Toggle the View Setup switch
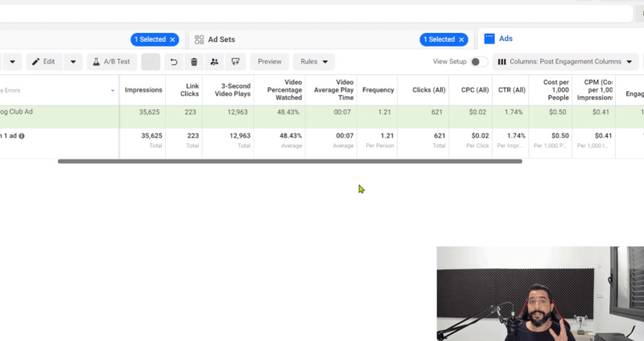 click(478, 62)
